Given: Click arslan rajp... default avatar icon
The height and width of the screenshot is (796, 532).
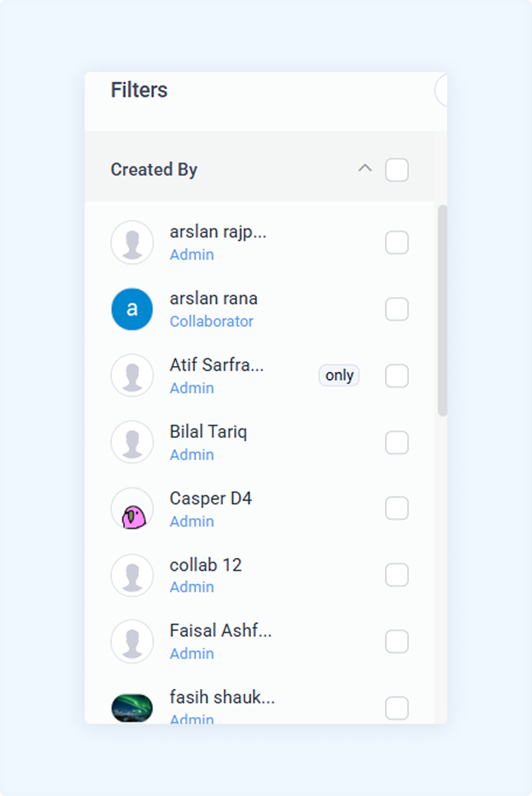Looking at the screenshot, I should 132,242.
